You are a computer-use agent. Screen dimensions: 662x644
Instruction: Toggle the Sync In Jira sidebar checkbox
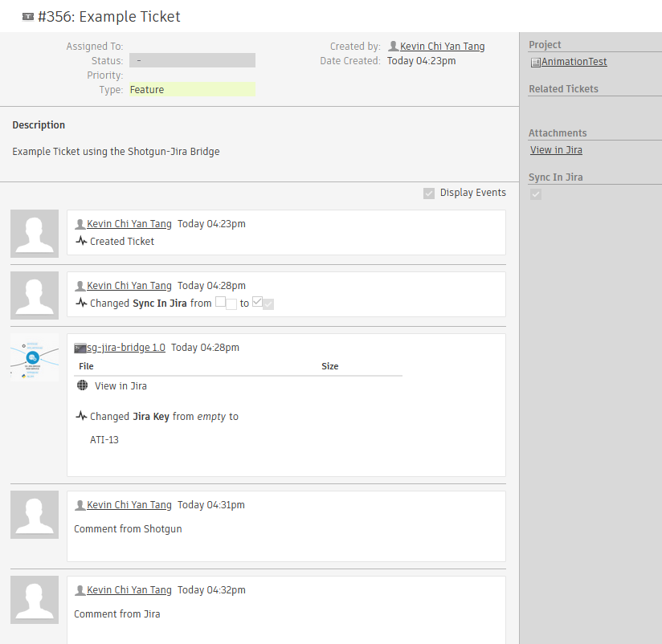535,194
